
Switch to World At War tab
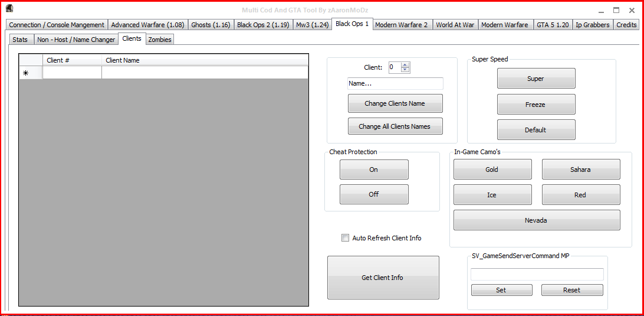pyautogui.click(x=455, y=25)
